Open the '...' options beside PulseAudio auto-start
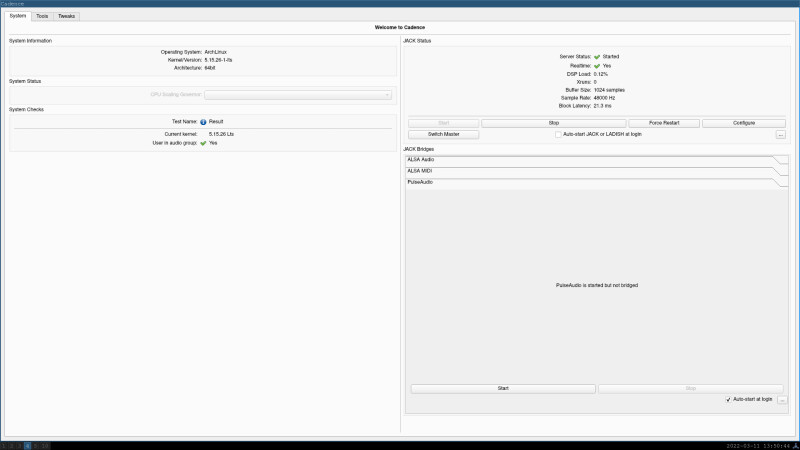 (x=782, y=400)
